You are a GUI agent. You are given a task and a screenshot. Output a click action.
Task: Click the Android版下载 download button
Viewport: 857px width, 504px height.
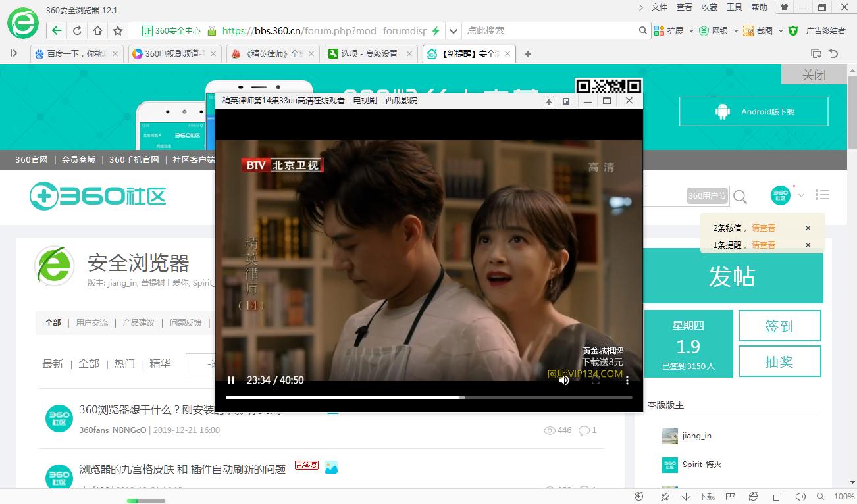(754, 112)
